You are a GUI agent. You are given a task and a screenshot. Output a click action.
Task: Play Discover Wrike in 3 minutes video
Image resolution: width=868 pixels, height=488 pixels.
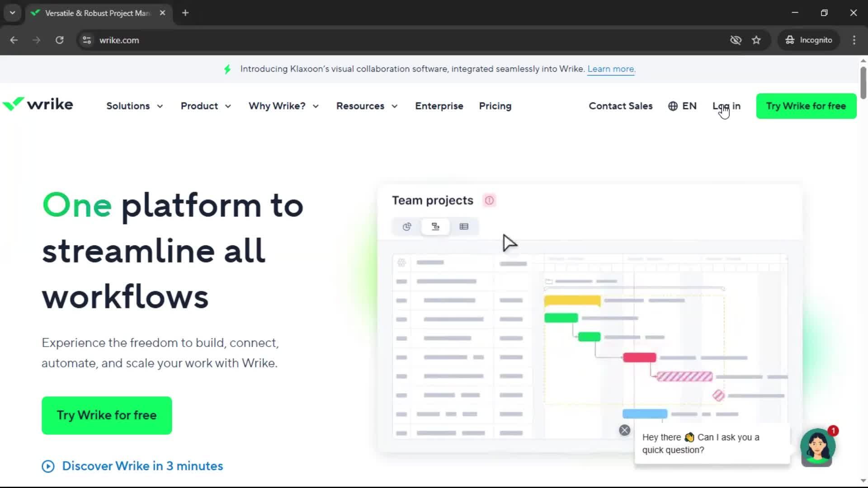pyautogui.click(x=132, y=466)
